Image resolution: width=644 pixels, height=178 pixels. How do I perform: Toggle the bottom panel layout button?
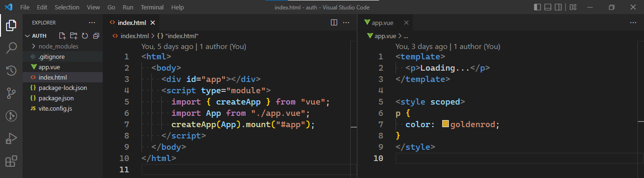point(548,7)
